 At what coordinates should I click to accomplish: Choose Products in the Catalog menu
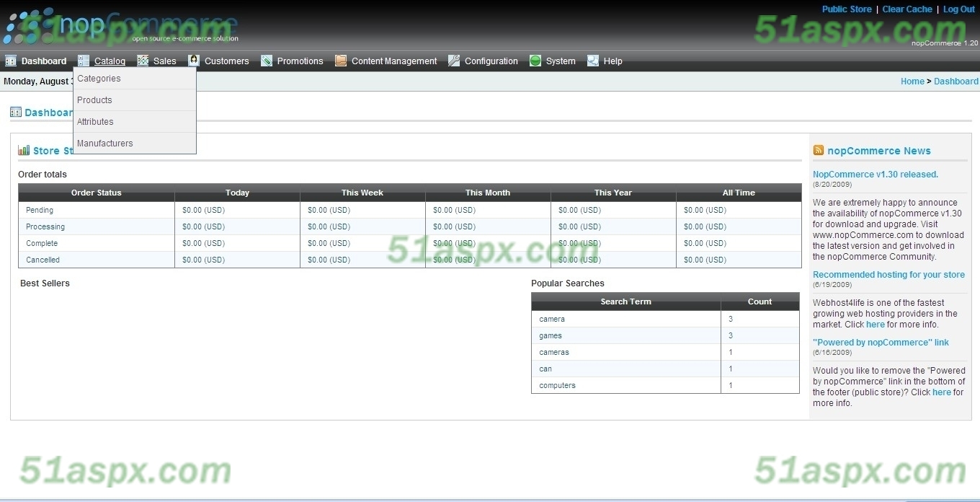[x=135, y=100]
